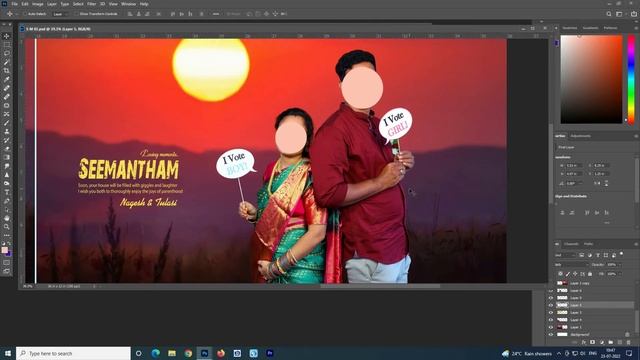Image resolution: width=640 pixels, height=360 pixels.
Task: Enable the Auto-Select checkbox
Action: click(x=25, y=14)
